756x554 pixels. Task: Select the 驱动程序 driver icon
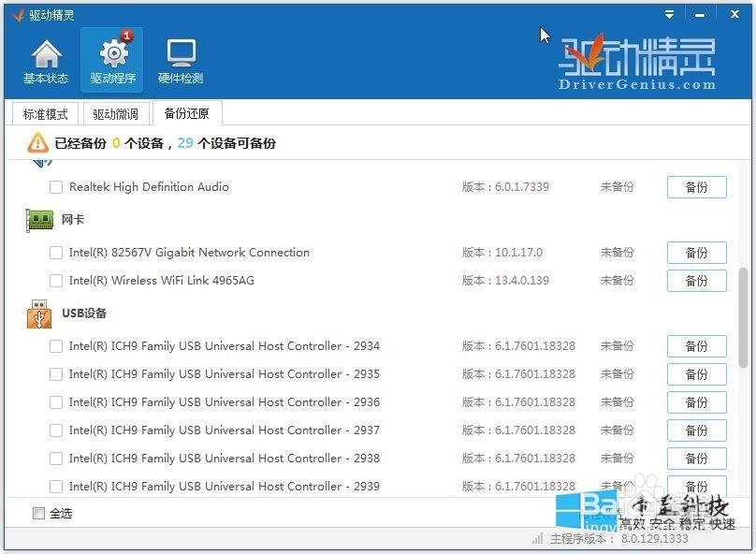112,56
